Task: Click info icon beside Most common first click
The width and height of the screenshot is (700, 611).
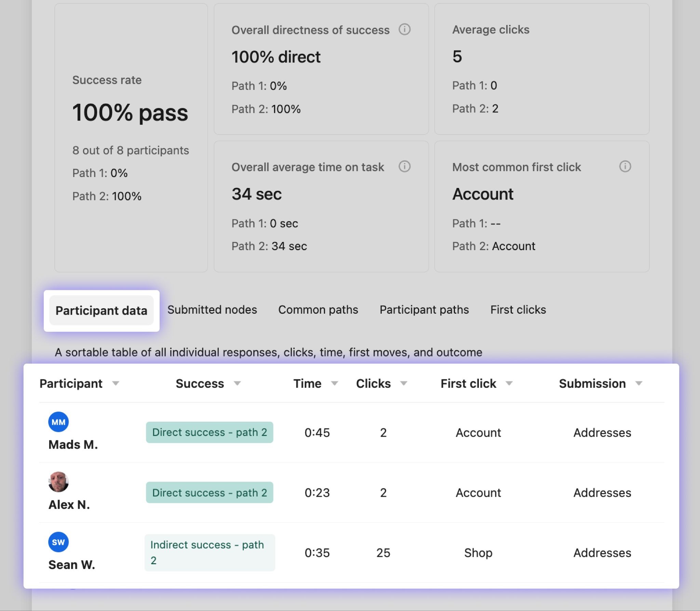Action: point(625,166)
